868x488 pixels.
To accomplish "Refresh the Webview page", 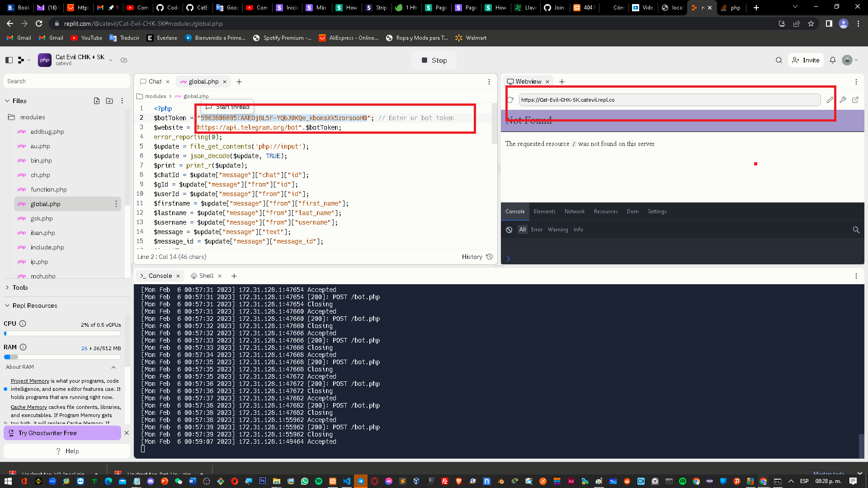I will pos(510,100).
